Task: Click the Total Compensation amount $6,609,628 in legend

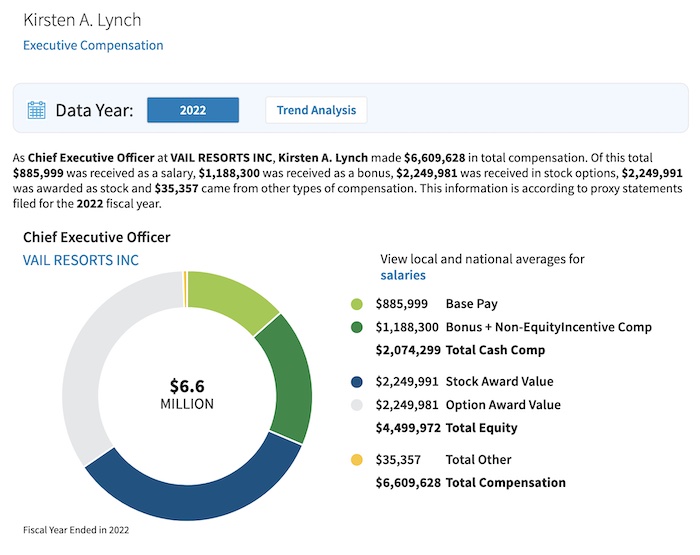Action: 406,483
